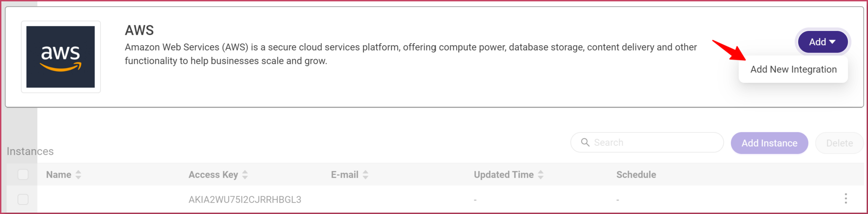Sort by Access Key arrows icon
The width and height of the screenshot is (868, 214).
pos(245,175)
